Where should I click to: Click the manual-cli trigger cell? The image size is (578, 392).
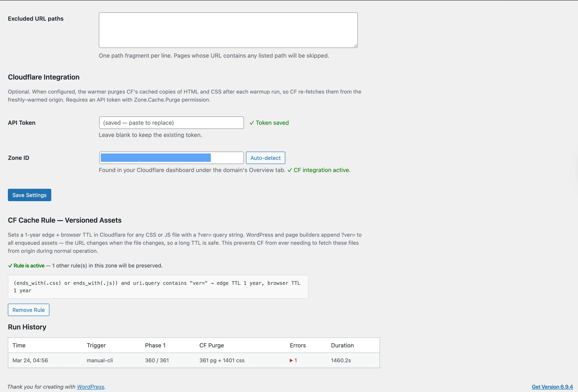(x=100, y=360)
